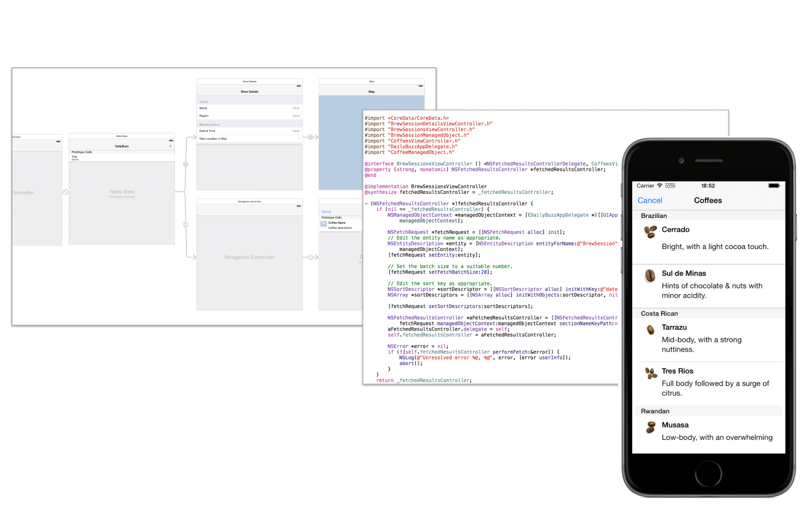
Task: Click the CoreData import line in code
Action: click(406, 118)
